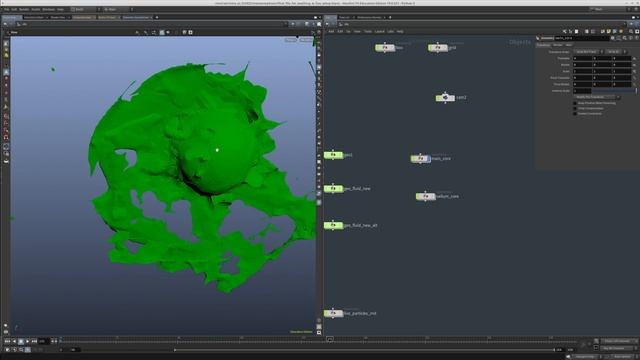Screen dimensions: 640x360
Task: Open the rotation order Rx Ry Rz dropdown
Action: tap(616, 52)
